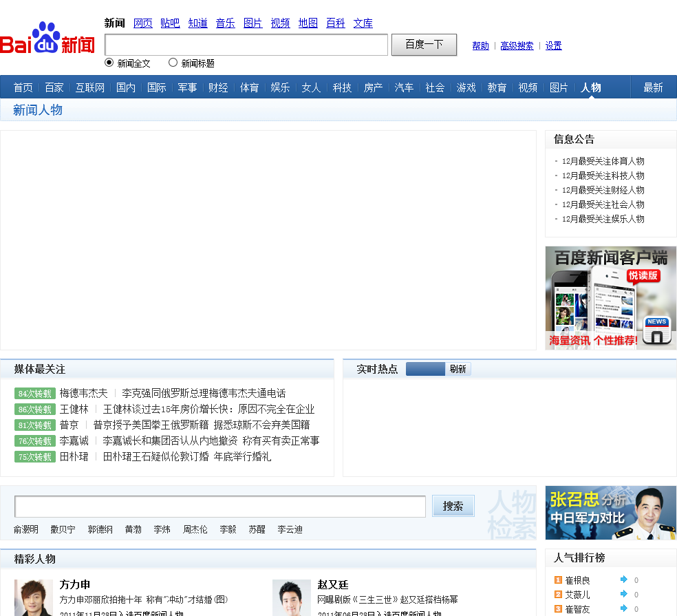The image size is (677, 616).
Task: Click trend arrow icon beside 崔根良
Action: tap(624, 580)
